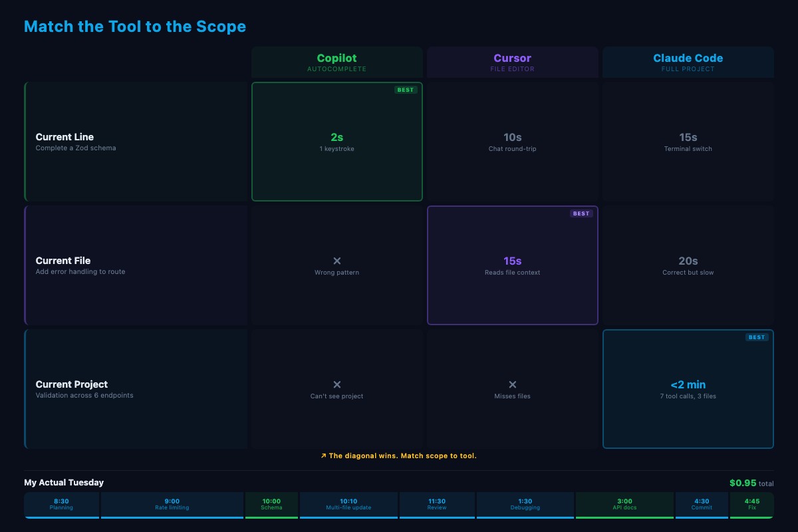Switch to the Copilot column header
Screen dimensions: 798x532
337,62
